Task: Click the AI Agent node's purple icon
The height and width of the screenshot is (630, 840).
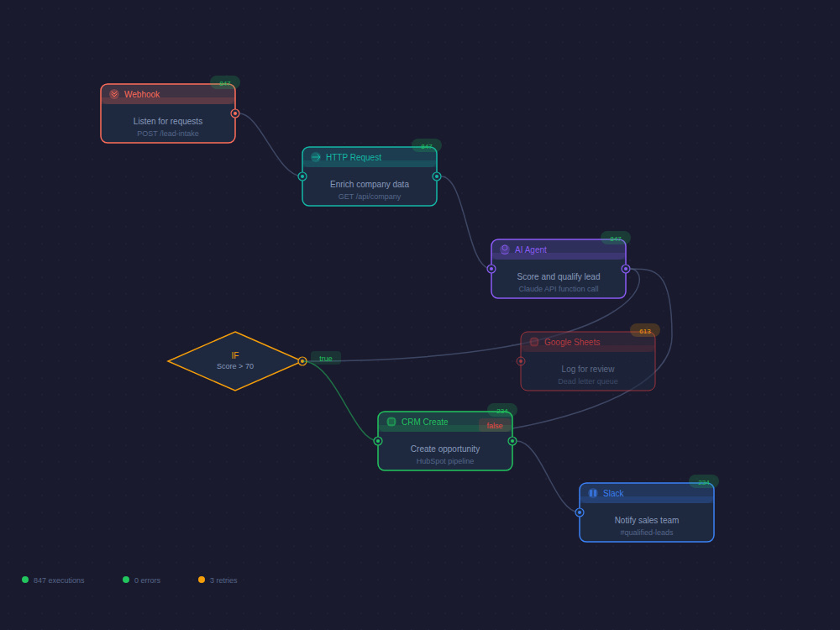Action: 505,249
